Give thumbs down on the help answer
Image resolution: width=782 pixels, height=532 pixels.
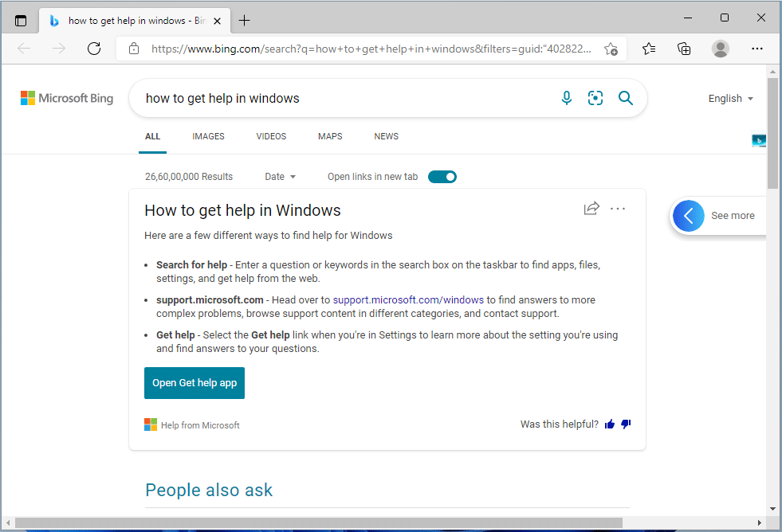[x=626, y=424]
